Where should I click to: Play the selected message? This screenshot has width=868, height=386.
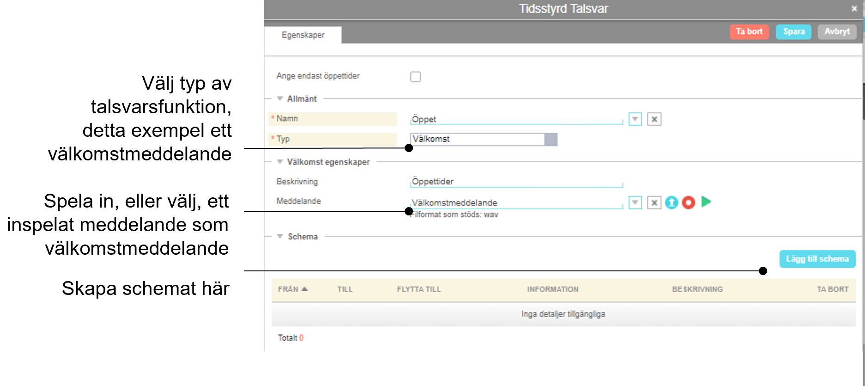[706, 202]
